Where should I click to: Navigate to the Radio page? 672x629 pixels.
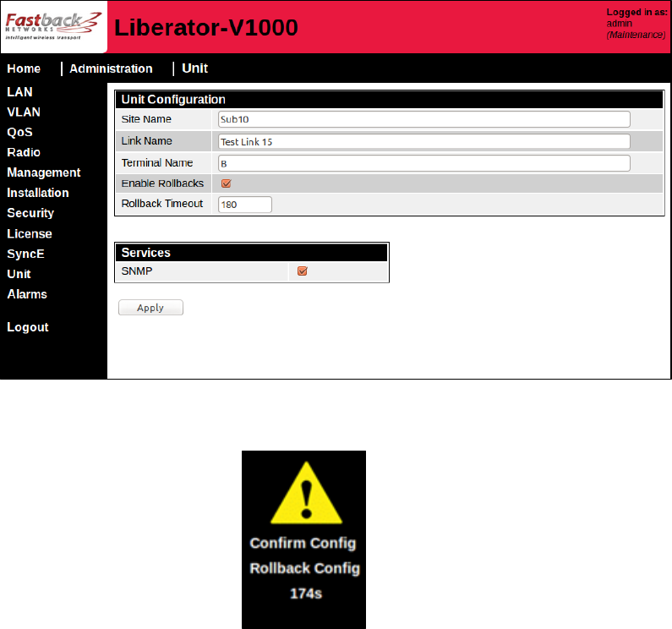[x=24, y=152]
